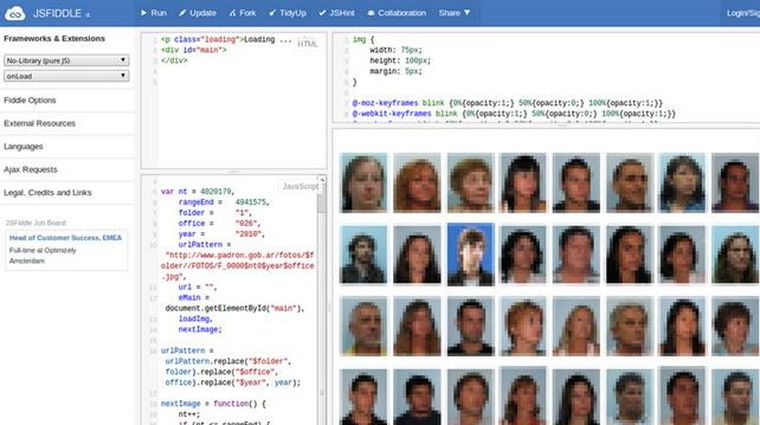The height and width of the screenshot is (425, 760).
Task: Run the fiddle code
Action: tap(154, 13)
